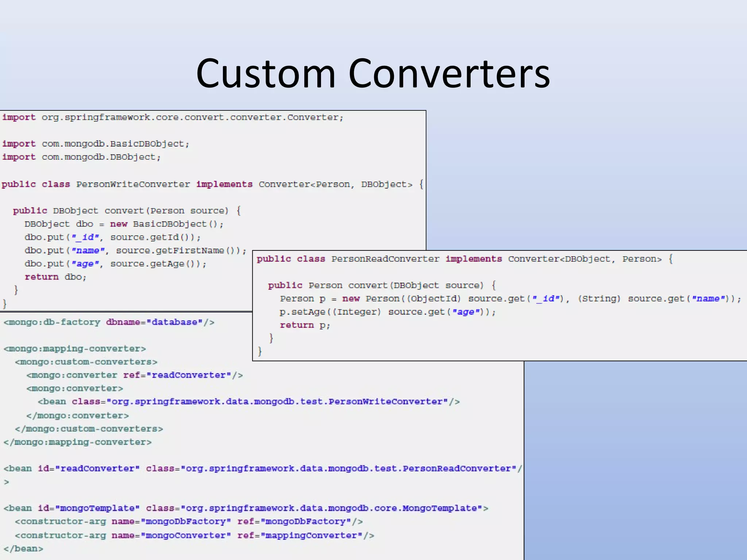Image resolution: width=747 pixels, height=560 pixels.
Task: Select the 'public class PersonWriteConverter' declaration line
Action: click(x=213, y=184)
